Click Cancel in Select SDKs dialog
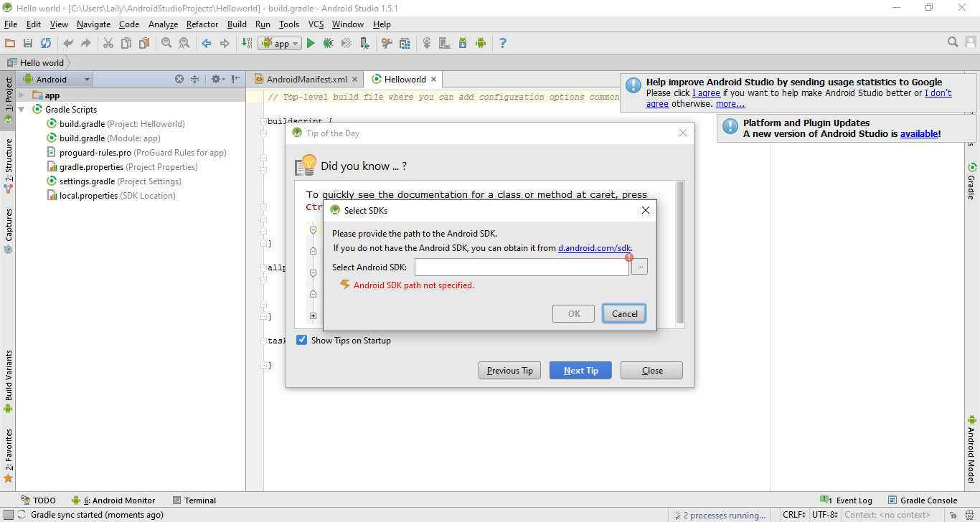Viewport: 980px width, 522px height. tap(624, 313)
